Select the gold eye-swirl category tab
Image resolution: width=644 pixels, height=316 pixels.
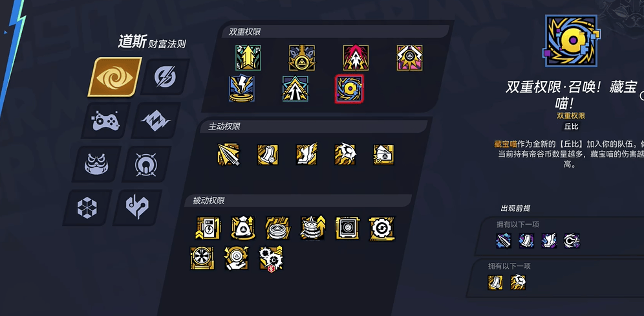point(114,77)
